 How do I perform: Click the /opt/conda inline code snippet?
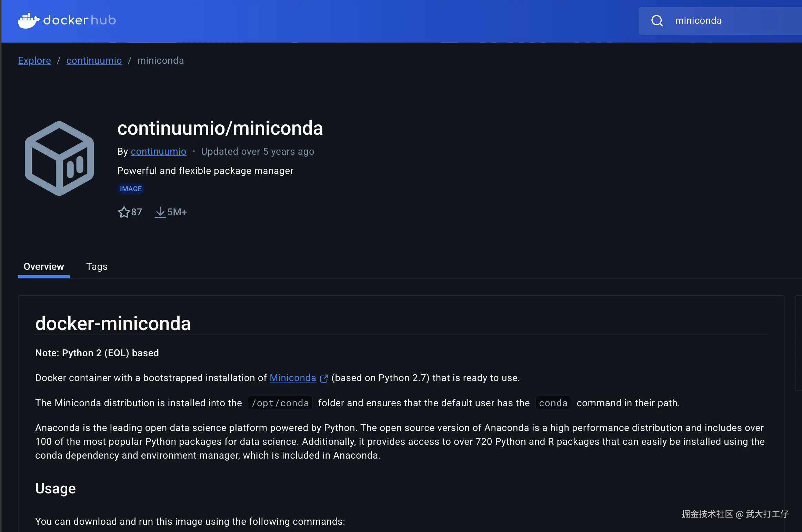coord(280,403)
